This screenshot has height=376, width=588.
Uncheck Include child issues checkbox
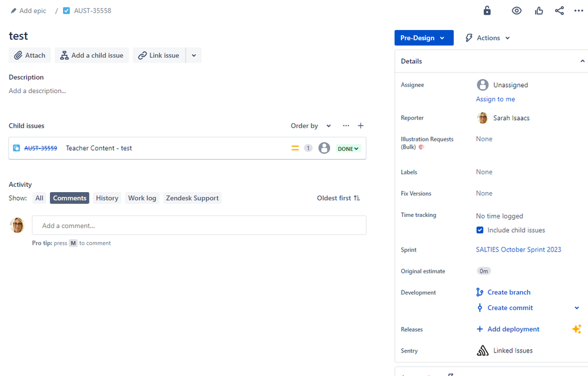point(480,230)
